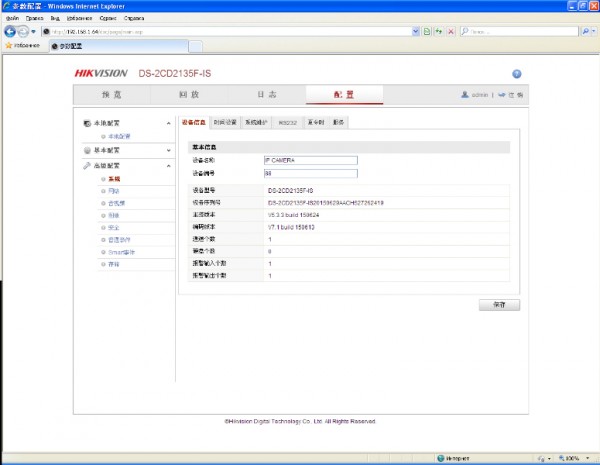Click the admin user icon
The image size is (600, 465).
tap(465, 95)
